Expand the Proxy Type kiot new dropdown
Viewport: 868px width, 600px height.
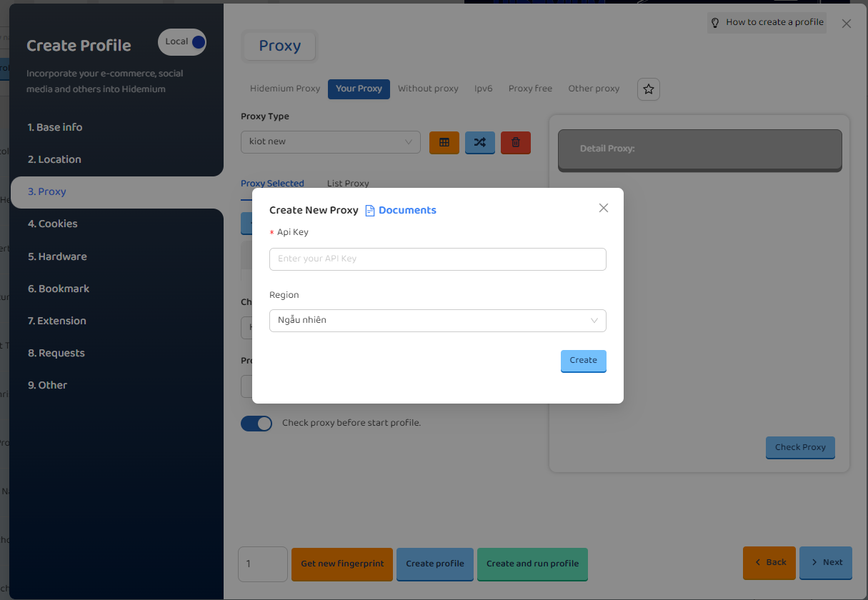coord(330,142)
